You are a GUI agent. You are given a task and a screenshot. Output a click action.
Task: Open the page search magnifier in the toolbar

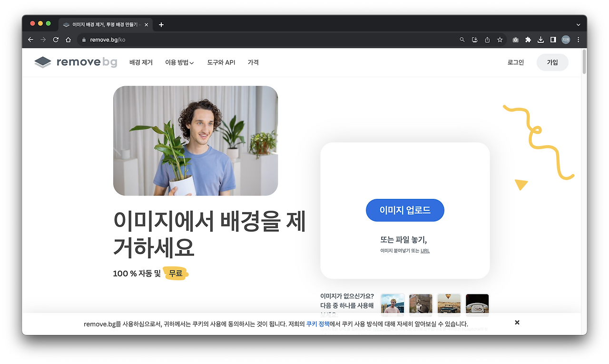click(462, 39)
